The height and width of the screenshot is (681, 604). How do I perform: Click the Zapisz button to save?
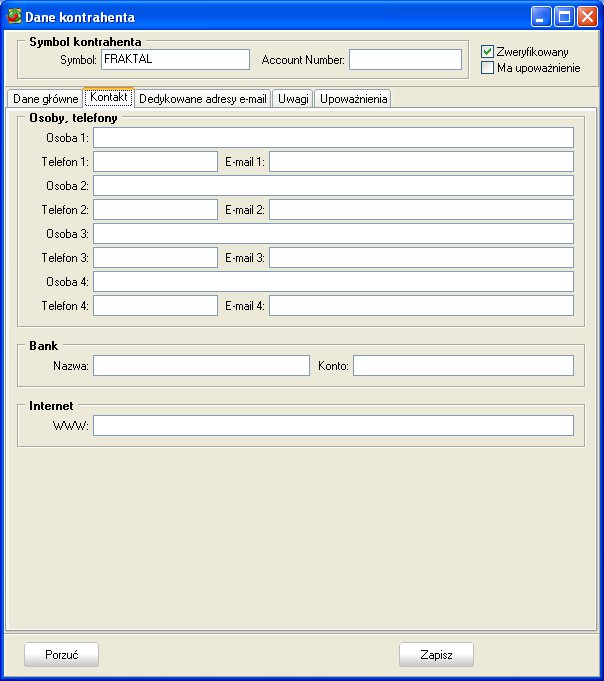tap(436, 655)
